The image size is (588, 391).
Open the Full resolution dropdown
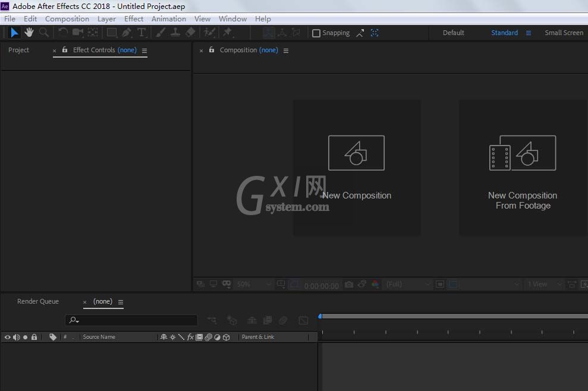[x=408, y=284]
